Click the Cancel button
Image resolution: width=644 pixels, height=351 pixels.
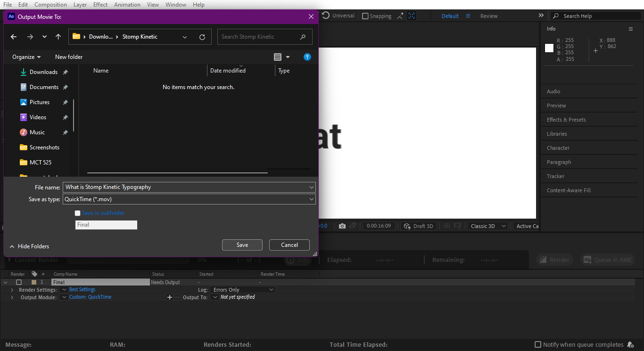[289, 245]
